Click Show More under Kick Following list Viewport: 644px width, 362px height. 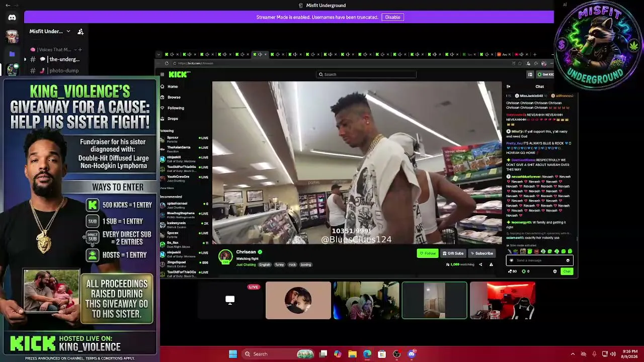[167, 188]
